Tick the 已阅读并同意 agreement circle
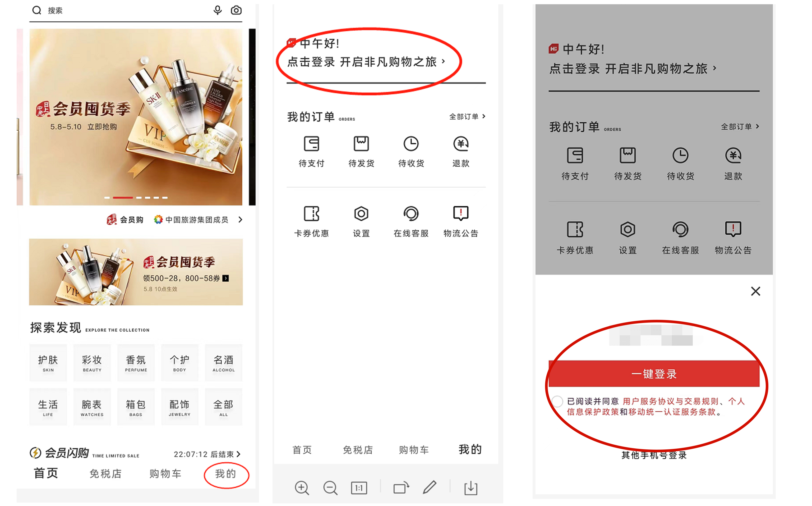 point(557,401)
